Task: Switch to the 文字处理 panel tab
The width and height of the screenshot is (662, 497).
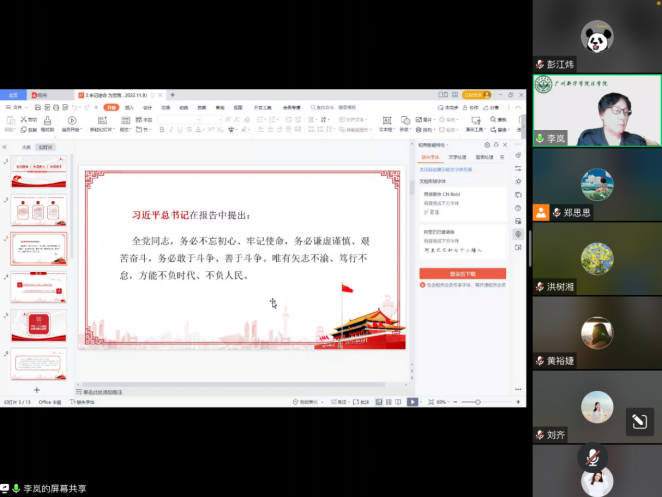Action: (457, 157)
